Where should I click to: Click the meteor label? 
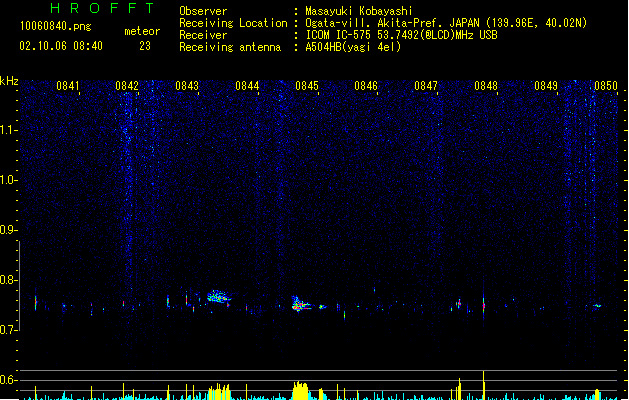coord(142,31)
